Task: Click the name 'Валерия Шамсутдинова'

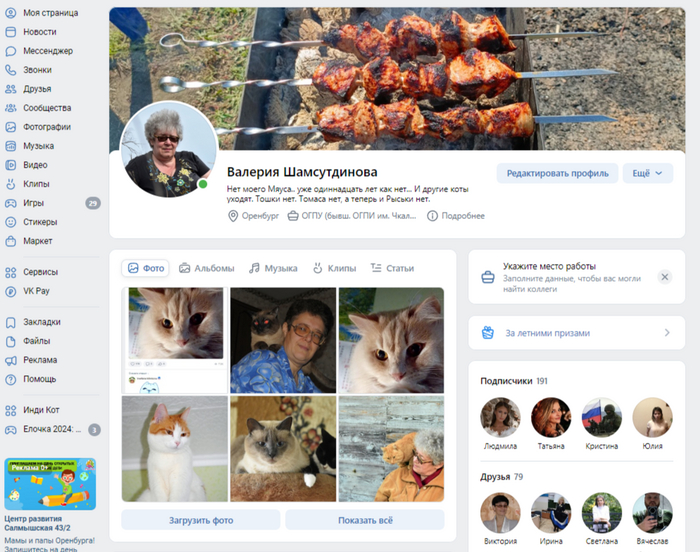Action: click(302, 172)
